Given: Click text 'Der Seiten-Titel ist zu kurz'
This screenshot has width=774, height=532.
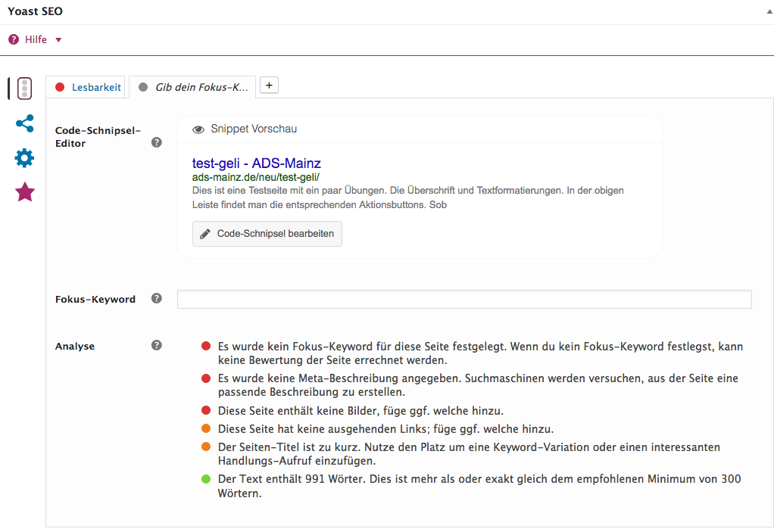Looking at the screenshot, I should [x=290, y=447].
